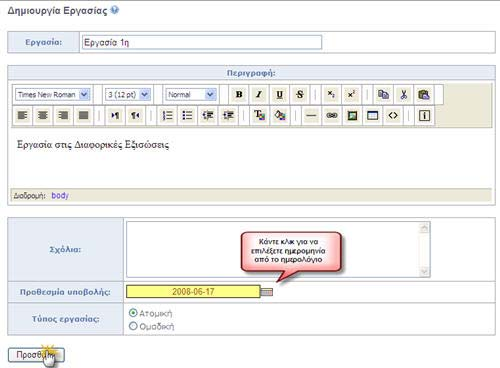
Task: Select the Ομαδική radio button
Action: 133,326
